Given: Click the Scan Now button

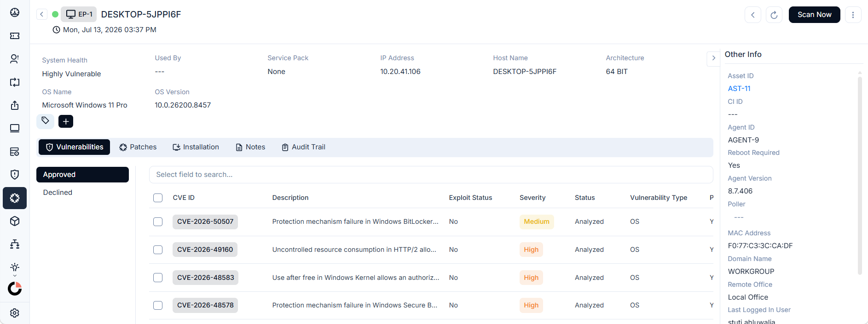Looking at the screenshot, I should click(814, 15).
